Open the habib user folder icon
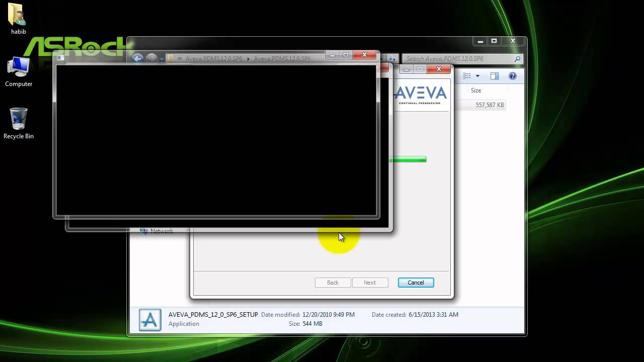Screen dimensions: 644x362 (18, 19)
